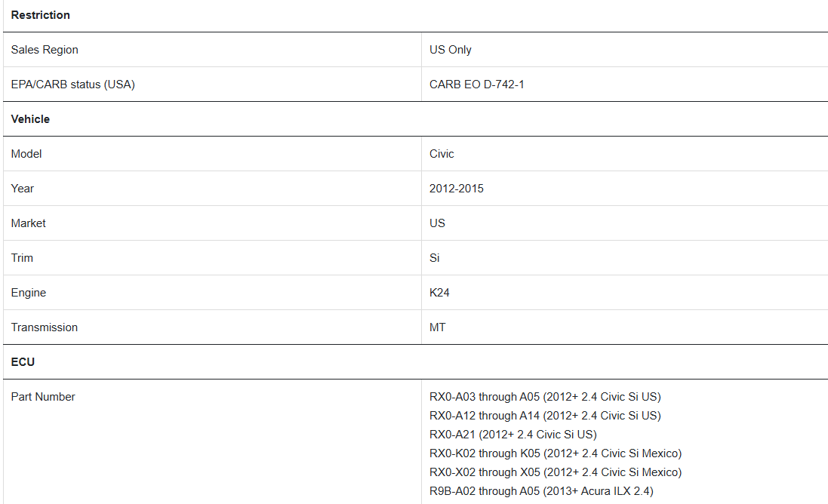Click the Transmission row label
The image size is (828, 504).
[45, 327]
